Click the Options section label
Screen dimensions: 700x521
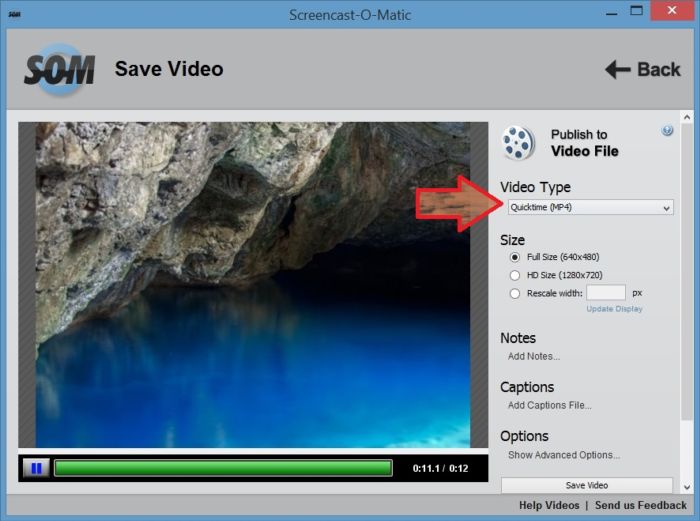524,436
